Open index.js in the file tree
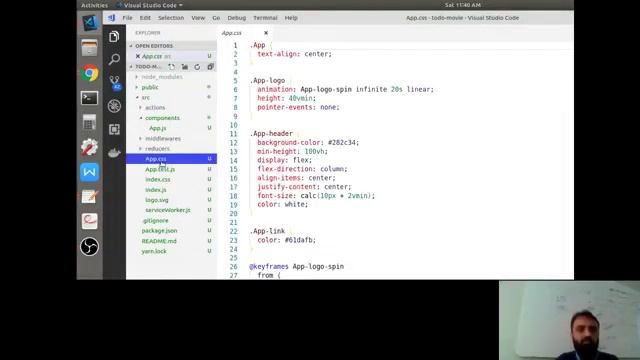The width and height of the screenshot is (640, 360). (x=156, y=190)
